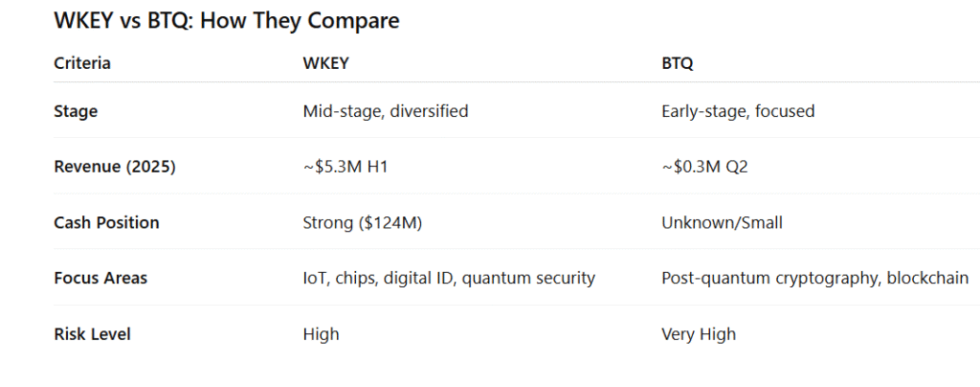Click the 'BTQ' column header in the table
The image size is (980, 387).
678,64
